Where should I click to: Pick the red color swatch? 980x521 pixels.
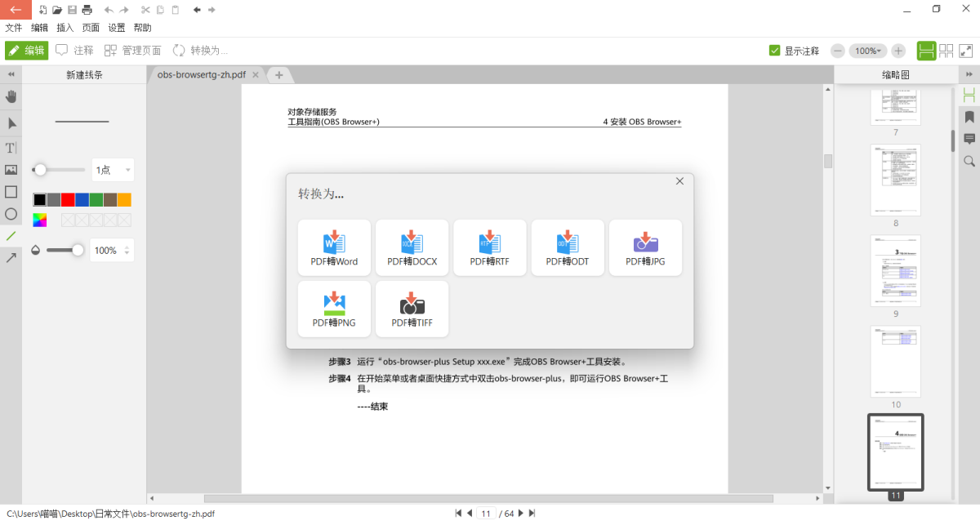pos(68,199)
